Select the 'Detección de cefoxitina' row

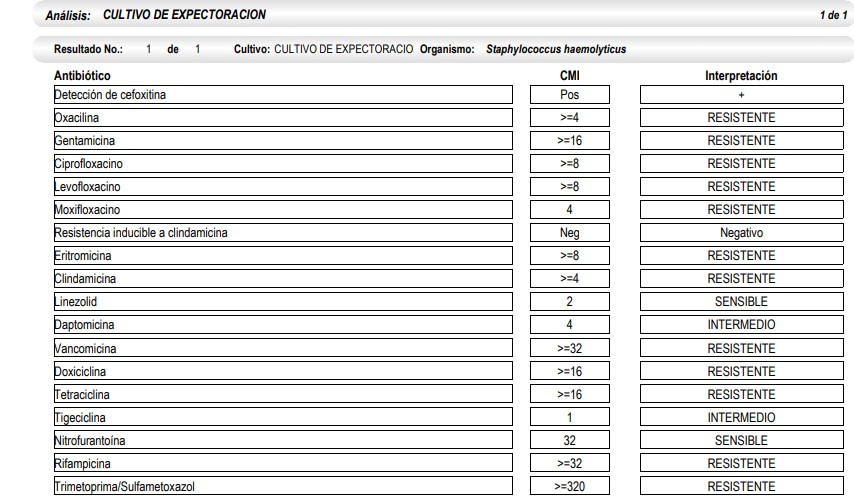(283, 95)
